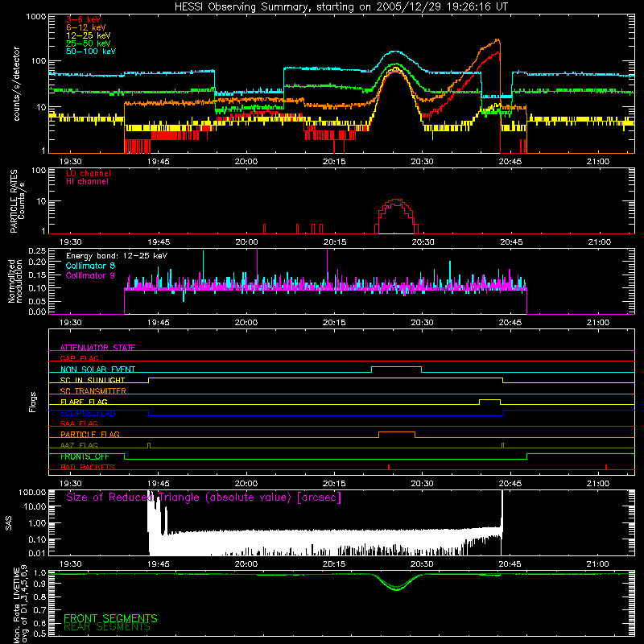
Task: Click the FRONT SEGMENTS legend label
Action: click(x=110, y=618)
